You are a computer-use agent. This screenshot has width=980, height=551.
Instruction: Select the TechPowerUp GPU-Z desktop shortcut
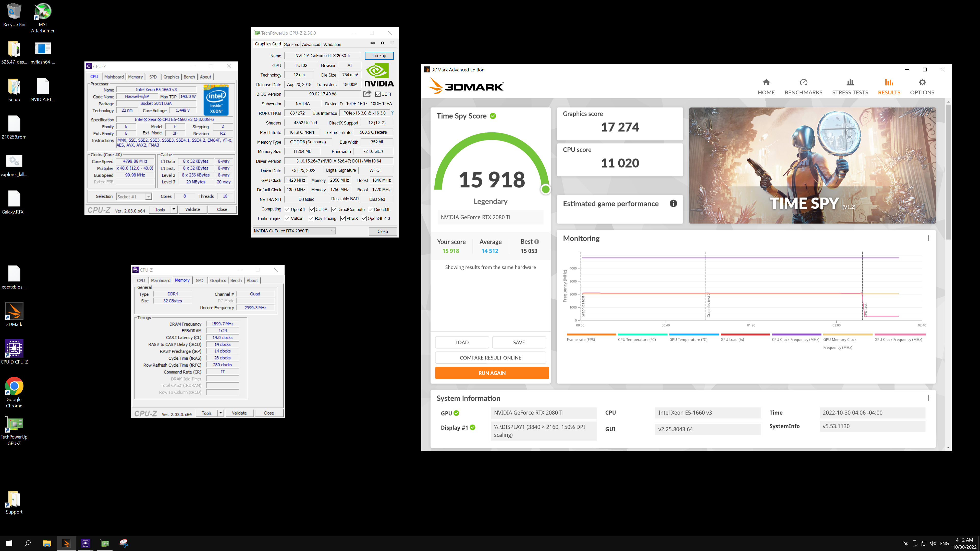click(14, 430)
